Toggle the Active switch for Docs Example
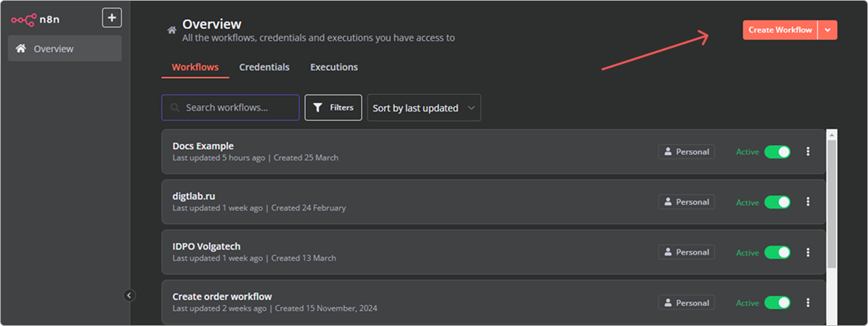This screenshot has width=868, height=326. (778, 151)
